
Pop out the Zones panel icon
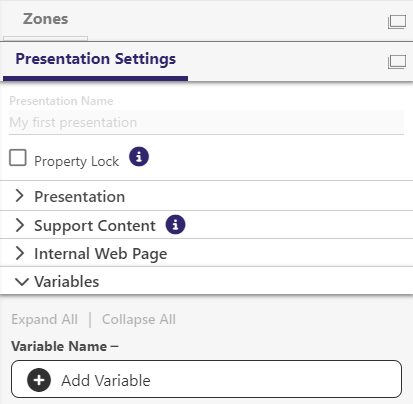pos(397,22)
